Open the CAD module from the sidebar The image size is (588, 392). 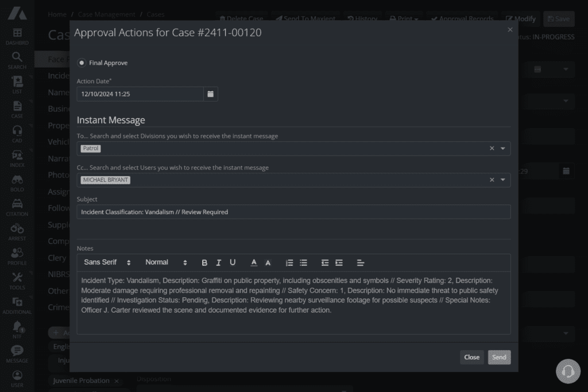click(17, 131)
